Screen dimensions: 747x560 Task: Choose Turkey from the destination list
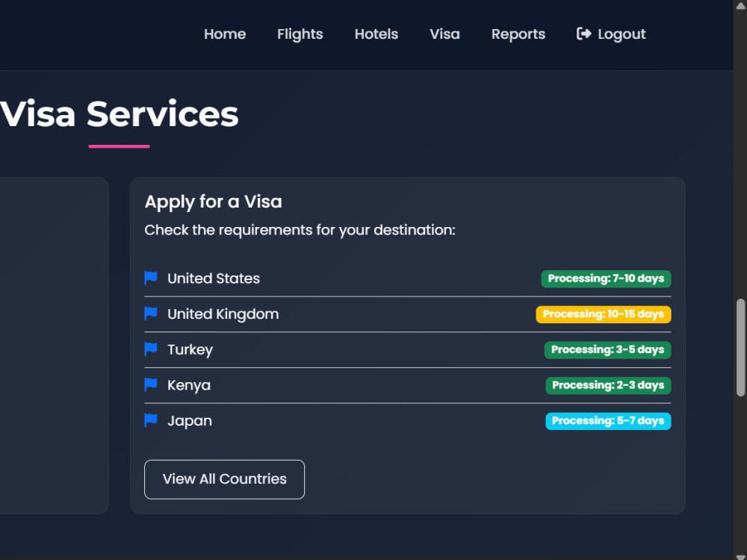coord(190,350)
